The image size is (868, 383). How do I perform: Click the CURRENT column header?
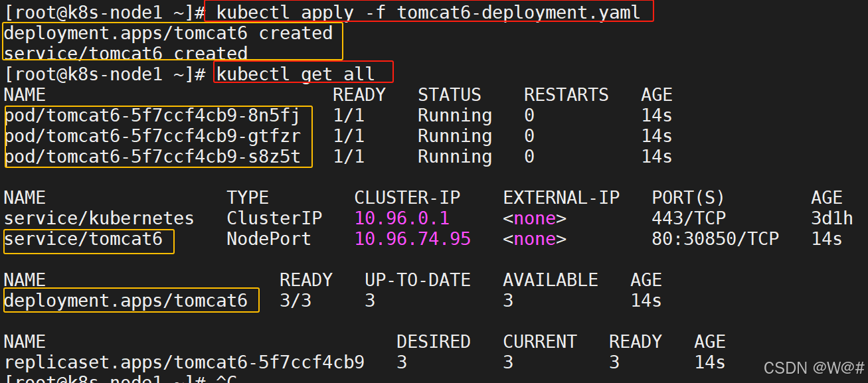tap(540, 342)
